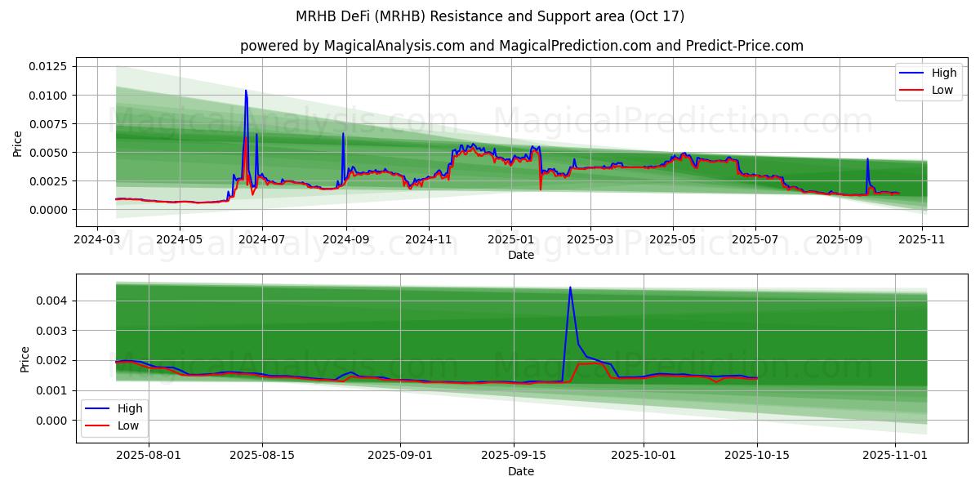Pick the 2025-10-15 date tick label
The width and height of the screenshot is (980, 490).
[x=757, y=457]
